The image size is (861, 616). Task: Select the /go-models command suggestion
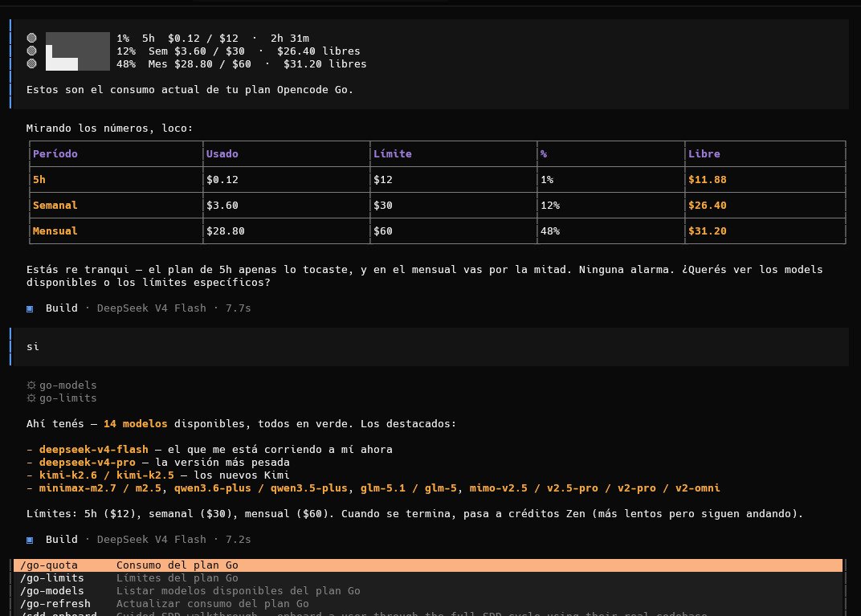pos(428,591)
